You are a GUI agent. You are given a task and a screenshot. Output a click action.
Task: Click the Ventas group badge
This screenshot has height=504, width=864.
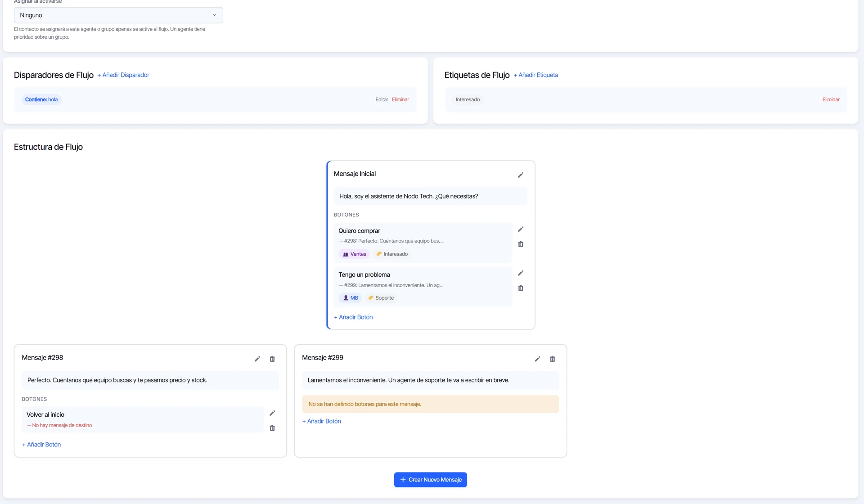[x=354, y=254]
